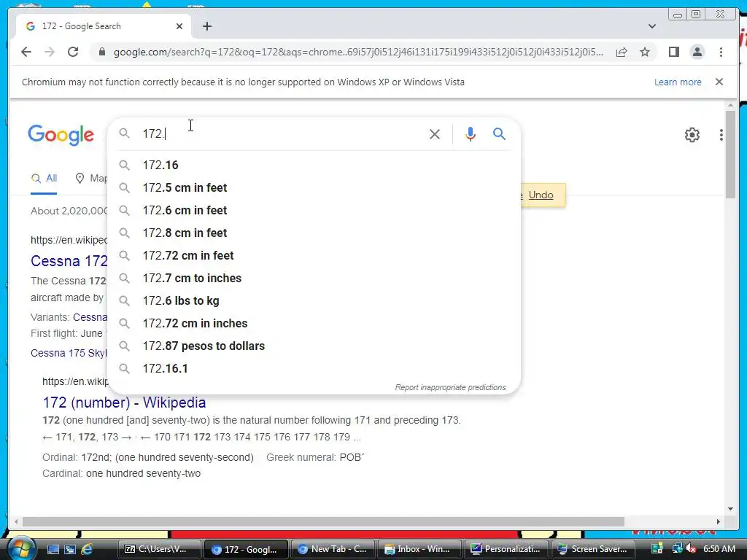
Task: Open Screen Saver taskbar window
Action: click(592, 549)
